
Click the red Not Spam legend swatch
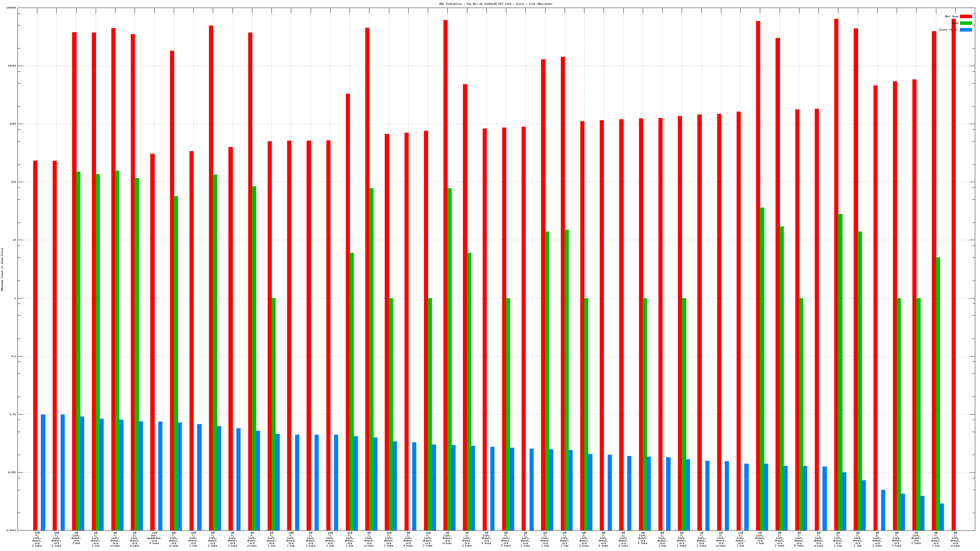coord(966,16)
